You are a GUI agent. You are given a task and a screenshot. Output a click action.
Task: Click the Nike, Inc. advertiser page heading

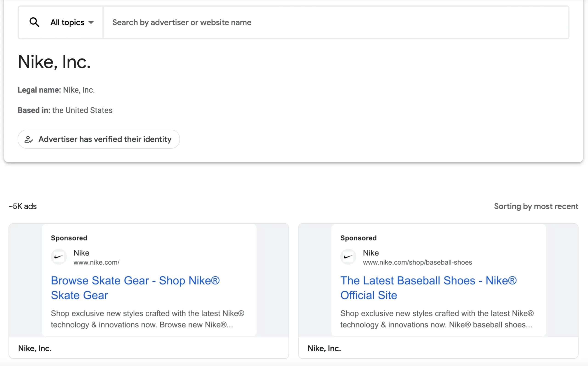pyautogui.click(x=54, y=62)
